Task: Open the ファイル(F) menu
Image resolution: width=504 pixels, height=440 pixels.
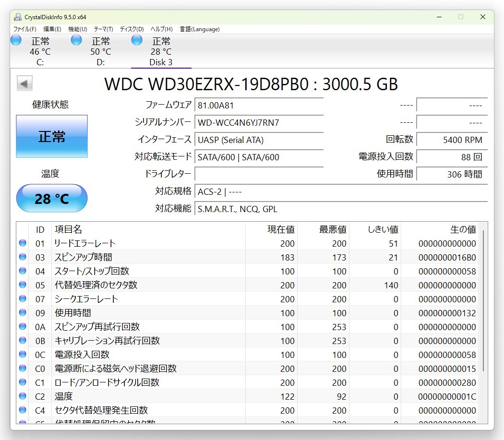Action: 25,29
